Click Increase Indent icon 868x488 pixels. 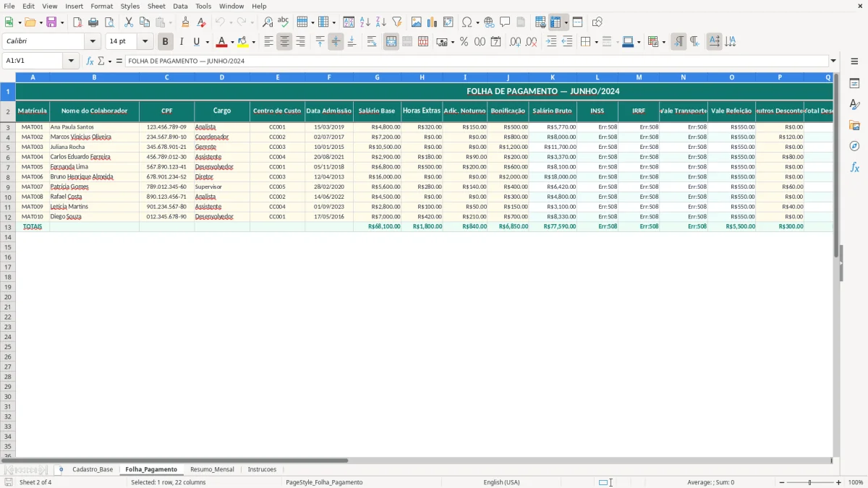[x=551, y=42]
